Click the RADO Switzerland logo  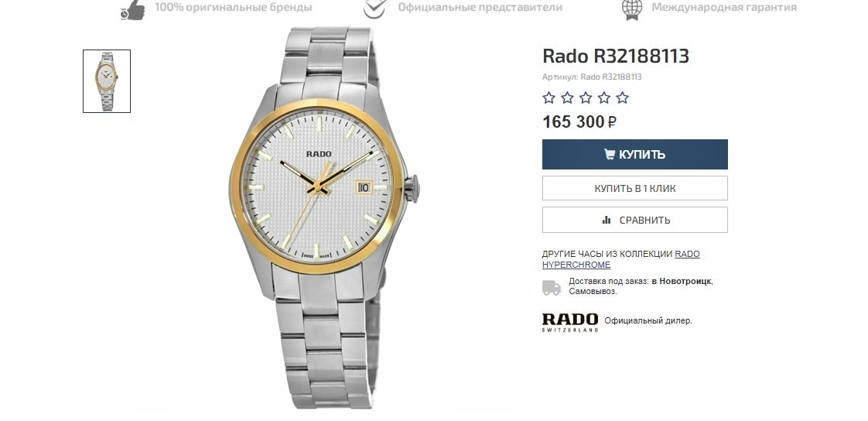click(x=570, y=322)
